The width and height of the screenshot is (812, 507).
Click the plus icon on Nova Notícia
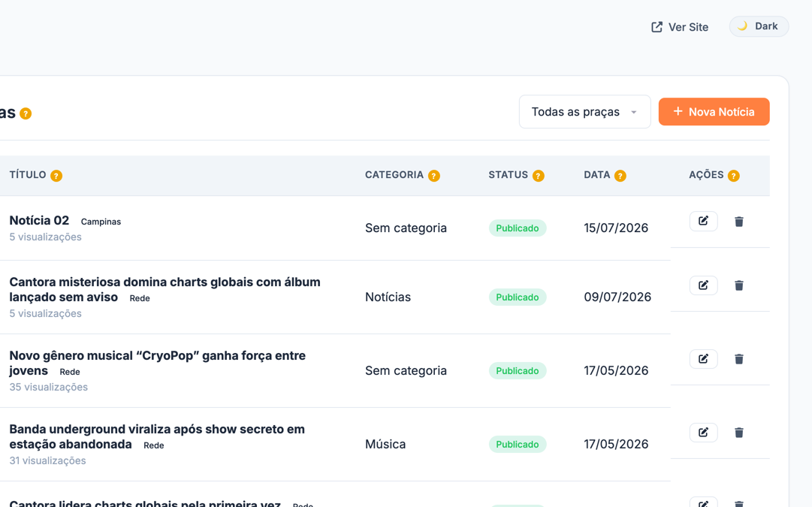tap(678, 111)
